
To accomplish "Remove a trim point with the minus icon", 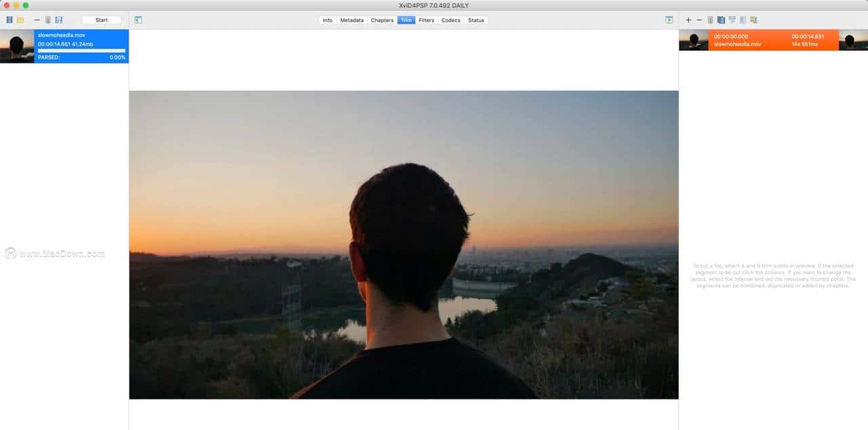I will click(x=699, y=20).
